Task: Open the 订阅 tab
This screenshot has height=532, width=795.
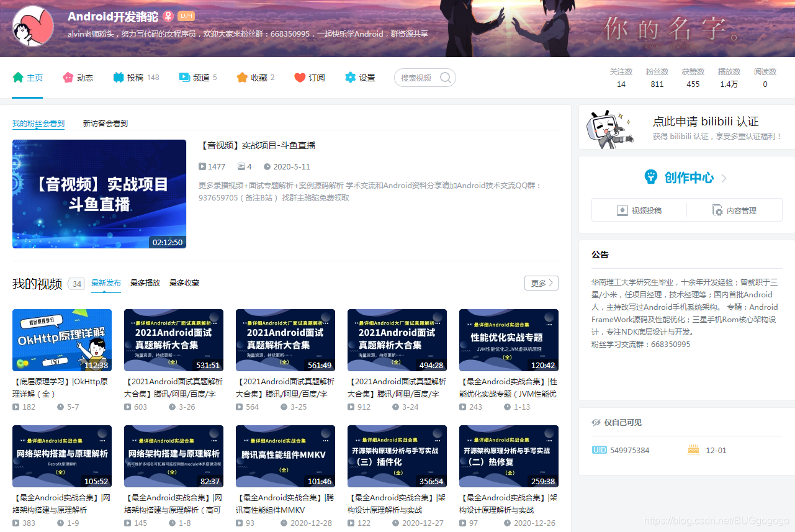Action: [x=310, y=78]
